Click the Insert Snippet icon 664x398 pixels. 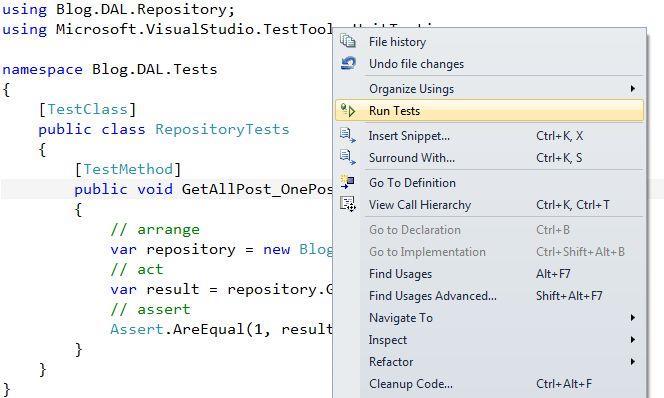pyautogui.click(x=348, y=135)
